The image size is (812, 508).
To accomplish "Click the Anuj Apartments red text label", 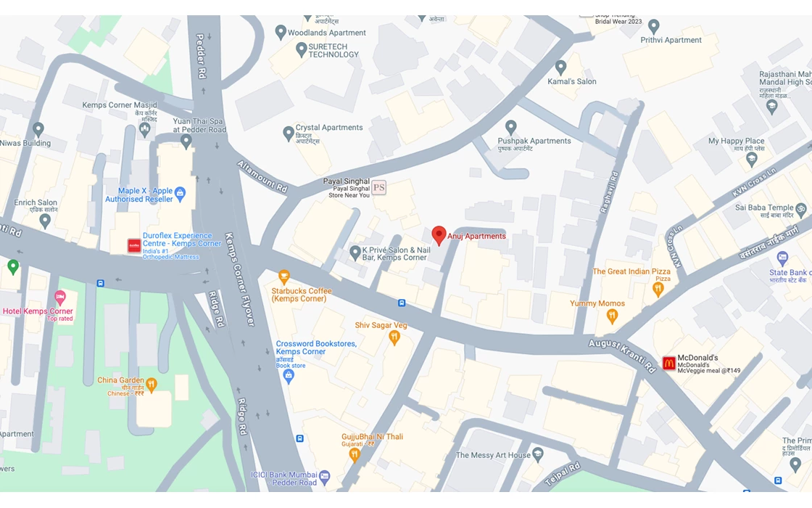I will point(476,236).
